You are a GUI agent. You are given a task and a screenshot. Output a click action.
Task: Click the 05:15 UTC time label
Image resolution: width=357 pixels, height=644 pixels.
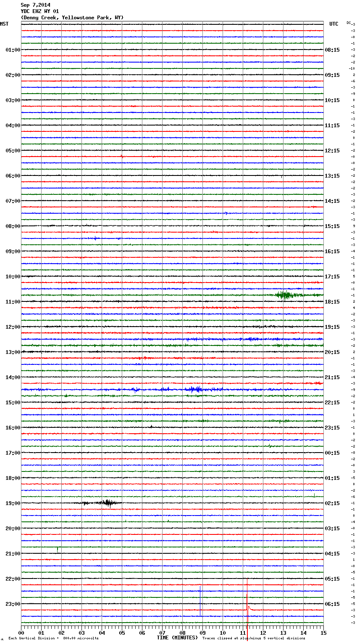332,579
